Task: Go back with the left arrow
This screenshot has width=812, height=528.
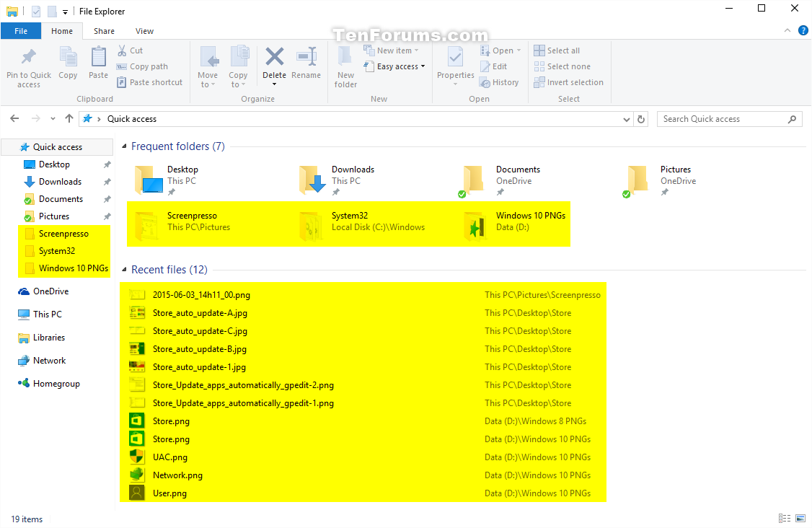Action: 14,119
